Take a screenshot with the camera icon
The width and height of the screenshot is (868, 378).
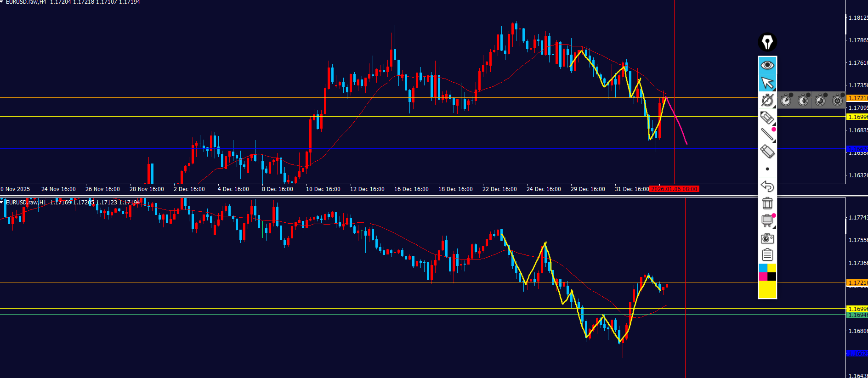coord(767,238)
